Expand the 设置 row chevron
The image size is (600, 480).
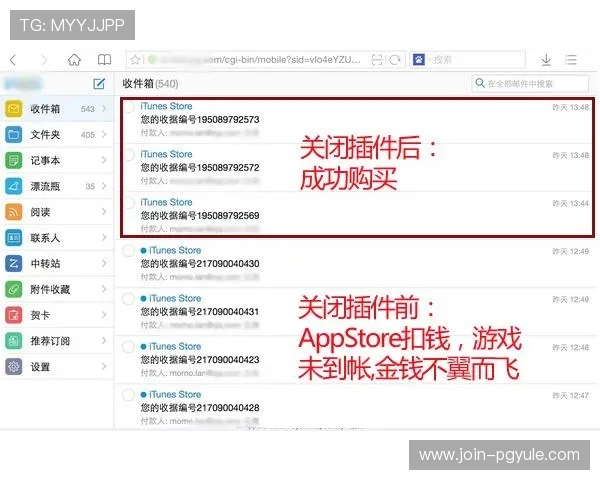pyautogui.click(x=104, y=367)
